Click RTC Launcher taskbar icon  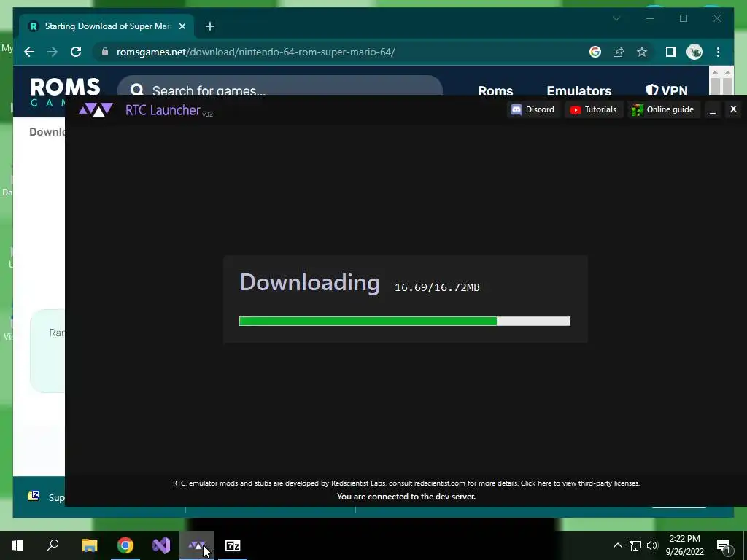197,545
